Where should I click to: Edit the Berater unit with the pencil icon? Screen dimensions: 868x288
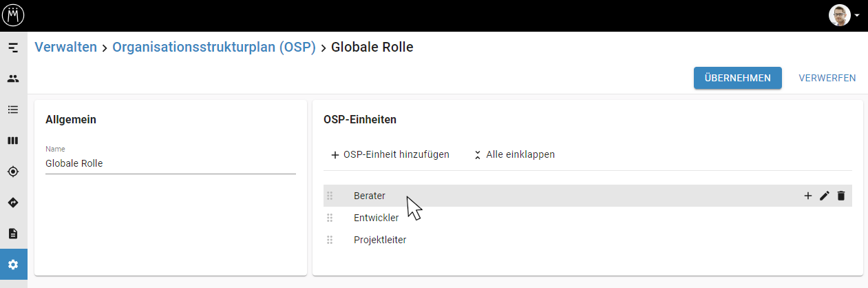[x=825, y=196]
